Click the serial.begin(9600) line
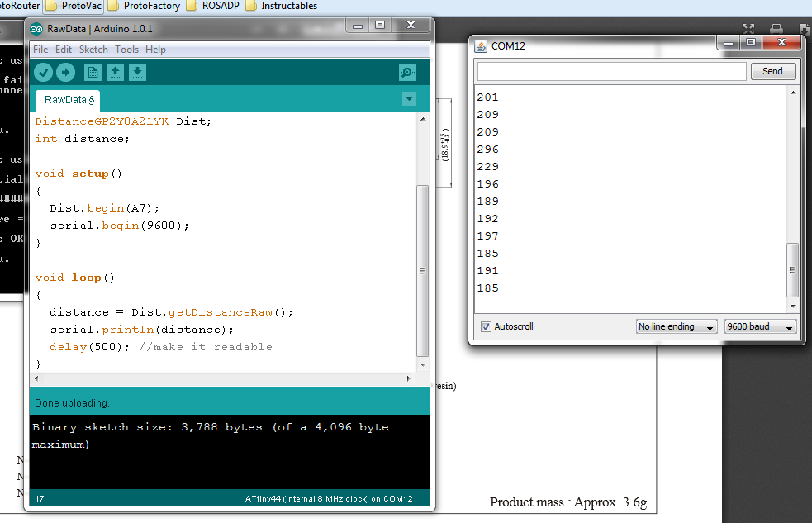 pos(120,226)
